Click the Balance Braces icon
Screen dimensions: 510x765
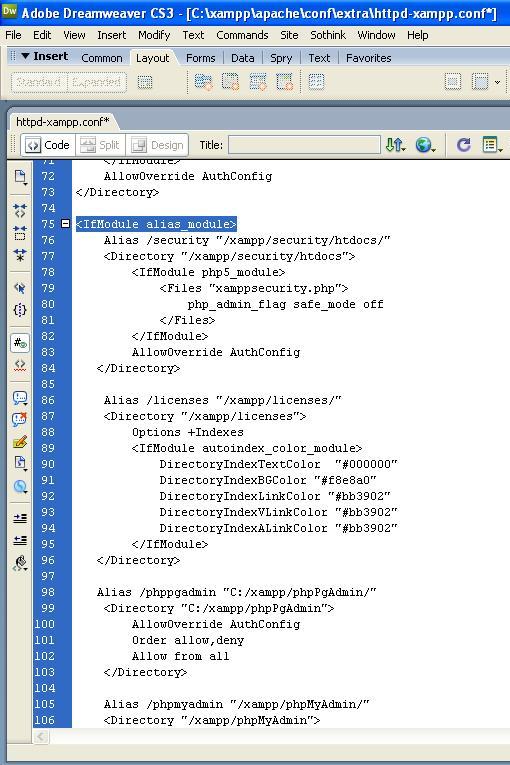pyautogui.click(x=20, y=310)
